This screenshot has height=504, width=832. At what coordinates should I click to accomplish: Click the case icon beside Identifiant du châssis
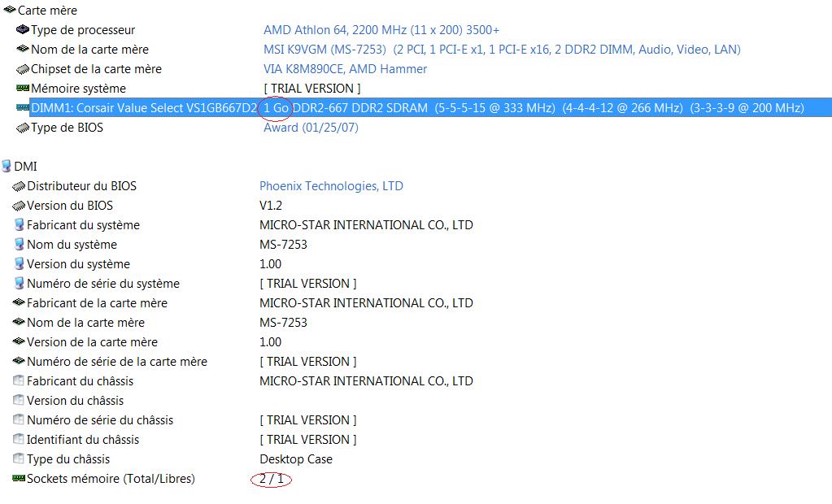19,439
